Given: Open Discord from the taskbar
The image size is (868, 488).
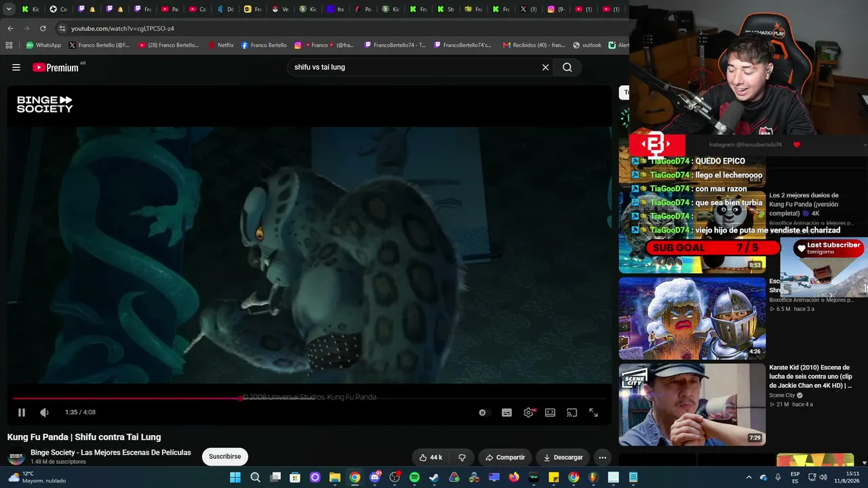Looking at the screenshot, I should (x=374, y=478).
